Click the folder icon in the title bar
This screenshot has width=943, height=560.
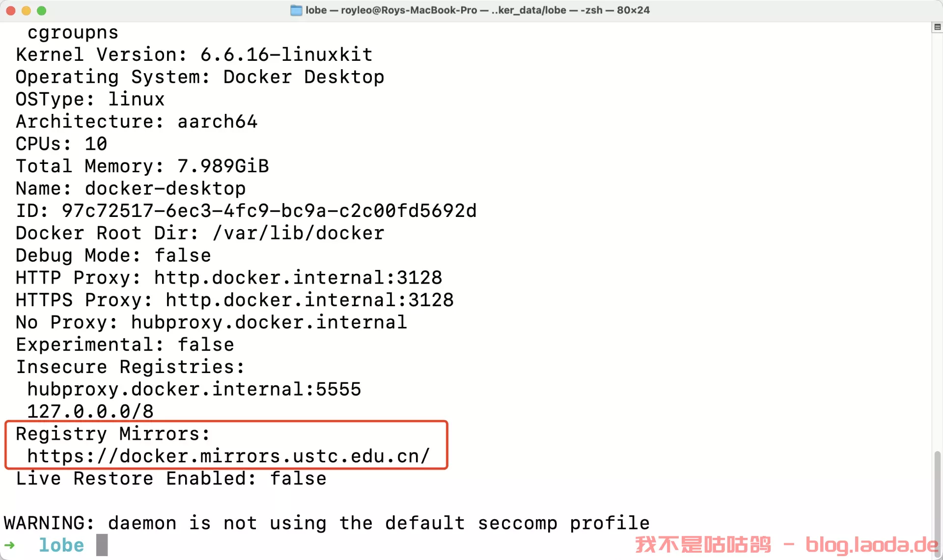296,10
